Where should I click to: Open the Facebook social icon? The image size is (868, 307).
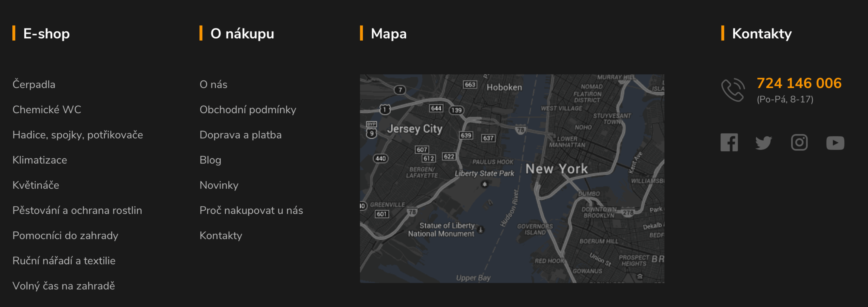[729, 142]
